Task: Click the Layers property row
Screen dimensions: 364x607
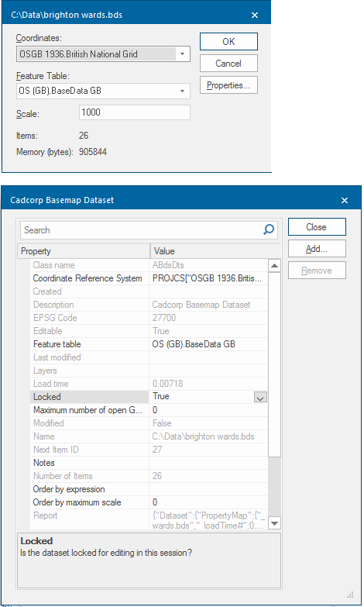Action: pyautogui.click(x=149, y=371)
